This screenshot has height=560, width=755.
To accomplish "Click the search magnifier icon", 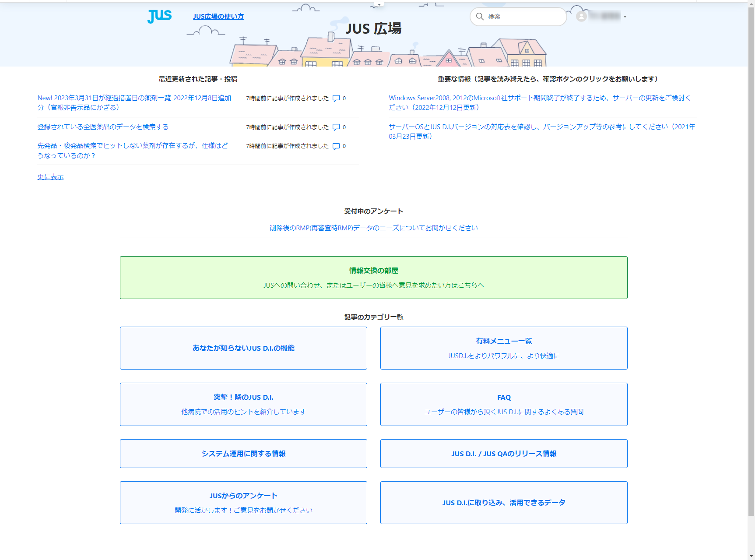I will point(480,17).
